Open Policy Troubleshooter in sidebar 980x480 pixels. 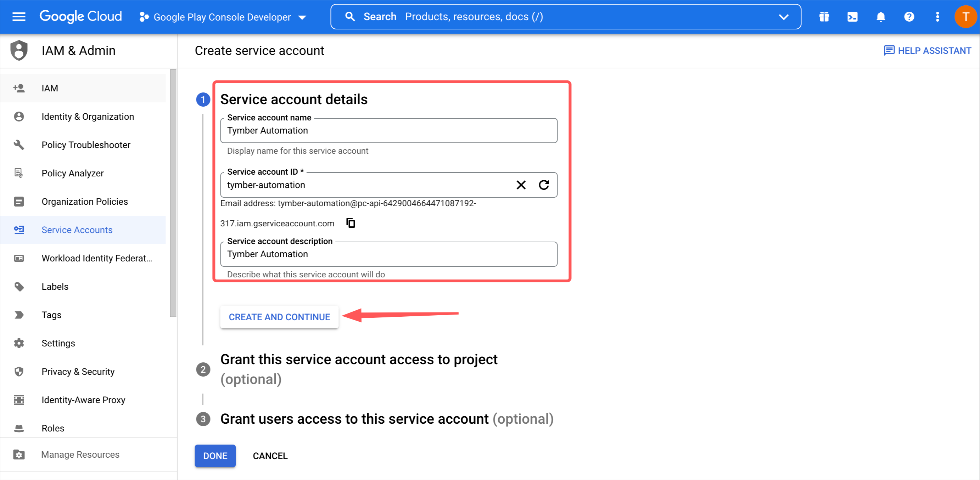click(x=86, y=145)
